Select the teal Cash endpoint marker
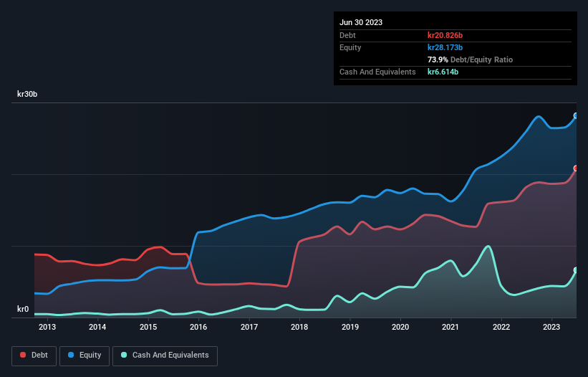Screen dimensions: 588x377 [x=576, y=270]
